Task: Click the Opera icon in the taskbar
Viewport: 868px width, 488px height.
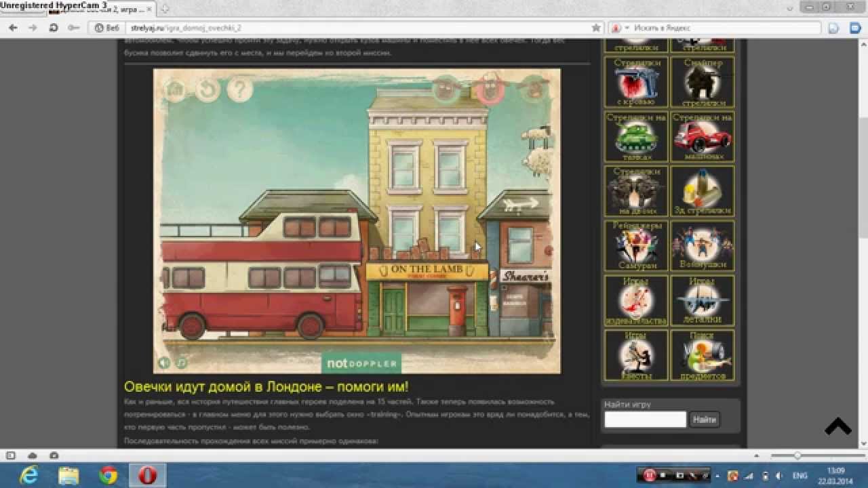Action: (147, 476)
